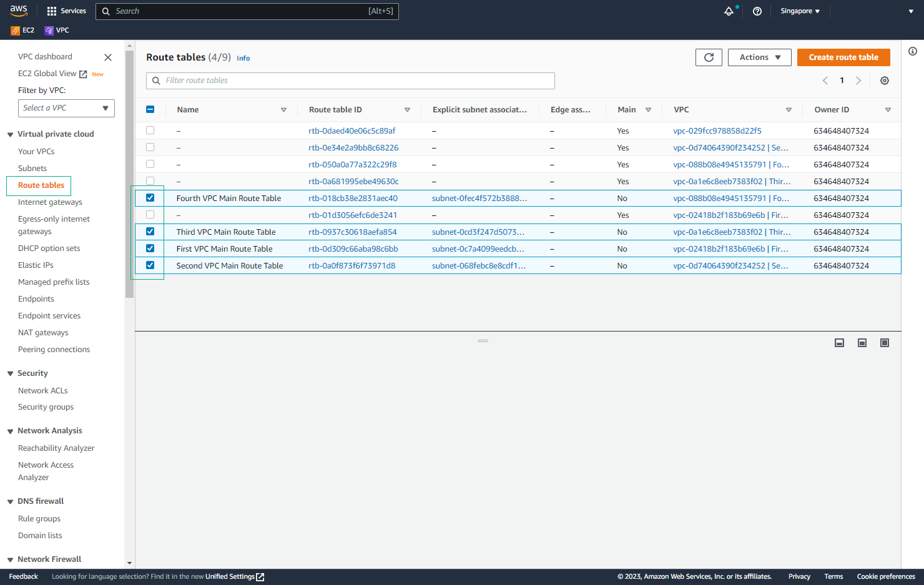
Task: Click the split panel resize handle
Action: (x=483, y=341)
